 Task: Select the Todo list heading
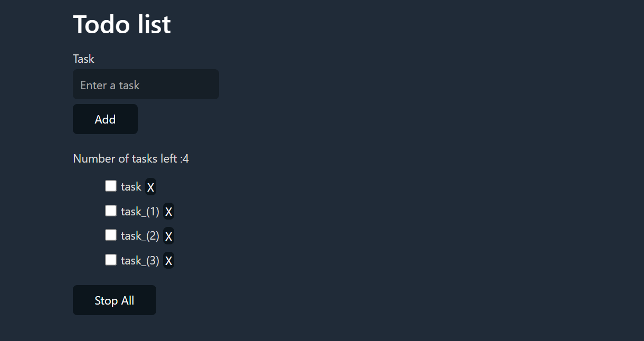pyautogui.click(x=121, y=24)
